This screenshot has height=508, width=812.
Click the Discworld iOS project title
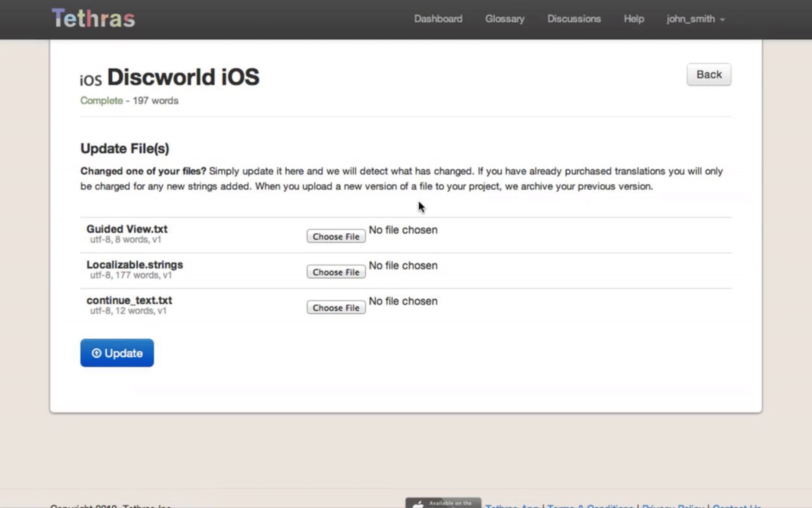(183, 77)
